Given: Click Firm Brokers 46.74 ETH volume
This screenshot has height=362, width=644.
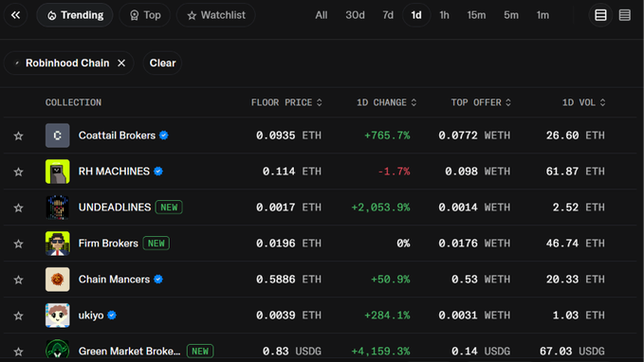Looking at the screenshot, I should 575,244.
